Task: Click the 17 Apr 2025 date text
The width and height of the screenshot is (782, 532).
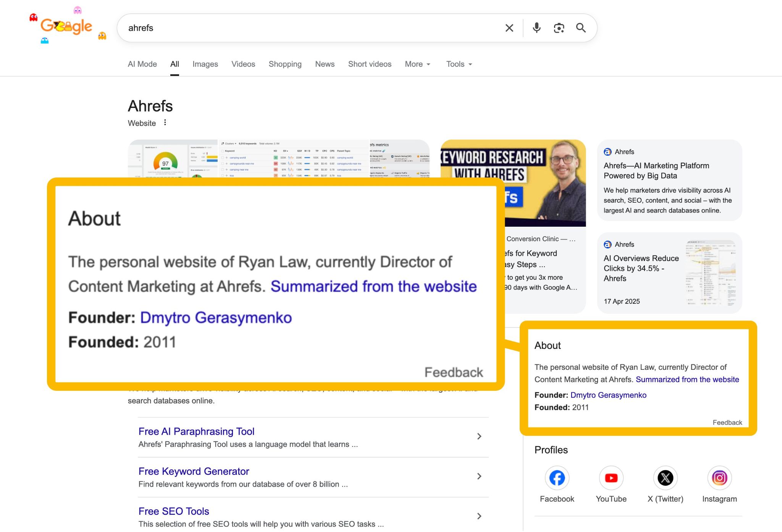Action: 622,301
